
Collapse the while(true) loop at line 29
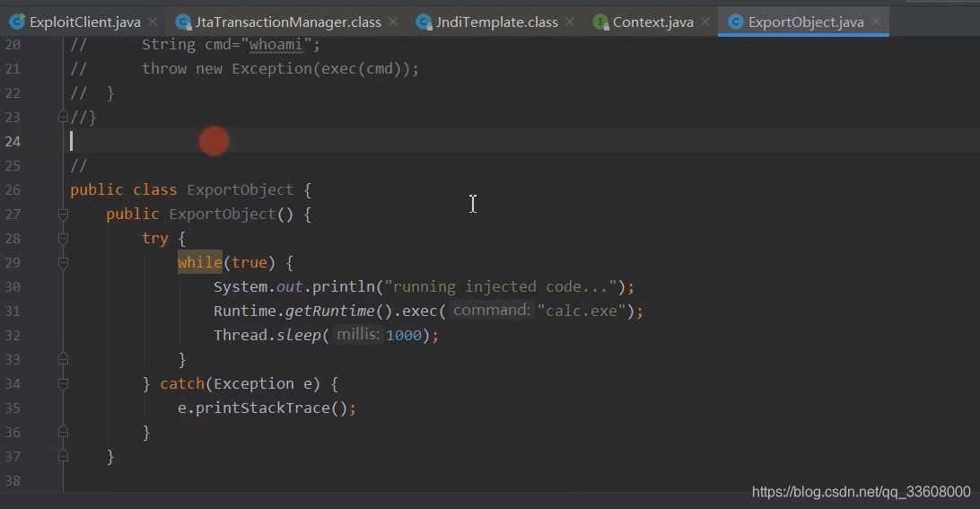[63, 263]
